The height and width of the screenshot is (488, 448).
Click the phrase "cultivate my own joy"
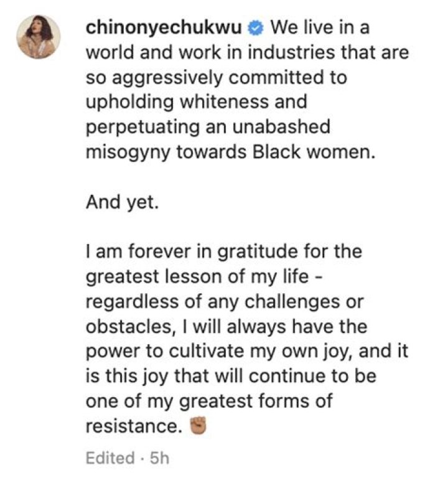tap(255, 353)
